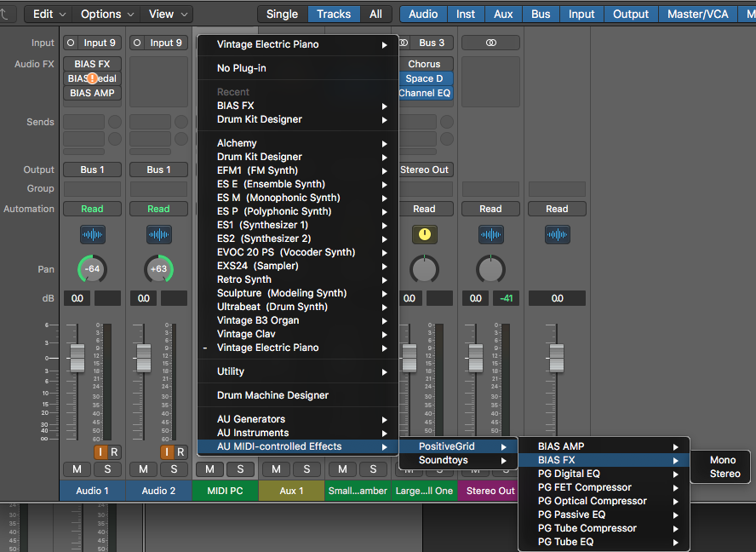Click the yellow metronome-style icon on Large Hall strip
Image resolution: width=756 pixels, height=552 pixels.
tap(424, 234)
